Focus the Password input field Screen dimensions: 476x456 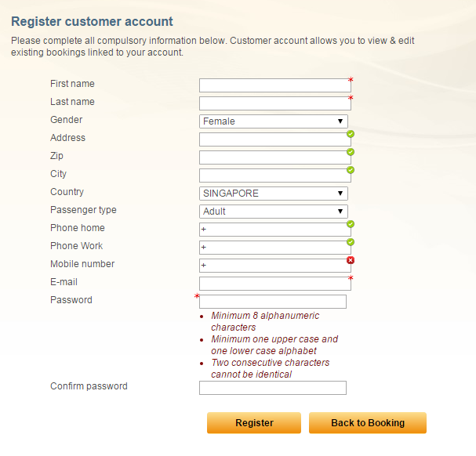coord(273,302)
